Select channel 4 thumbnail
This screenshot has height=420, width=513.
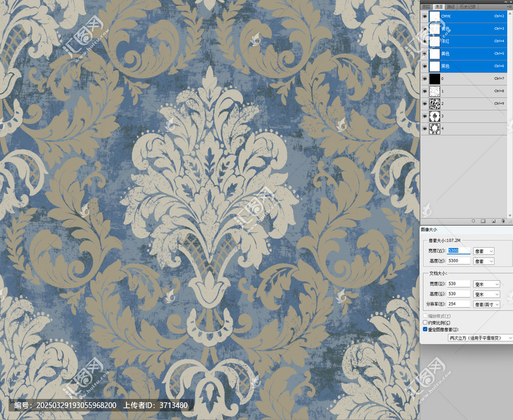434,129
